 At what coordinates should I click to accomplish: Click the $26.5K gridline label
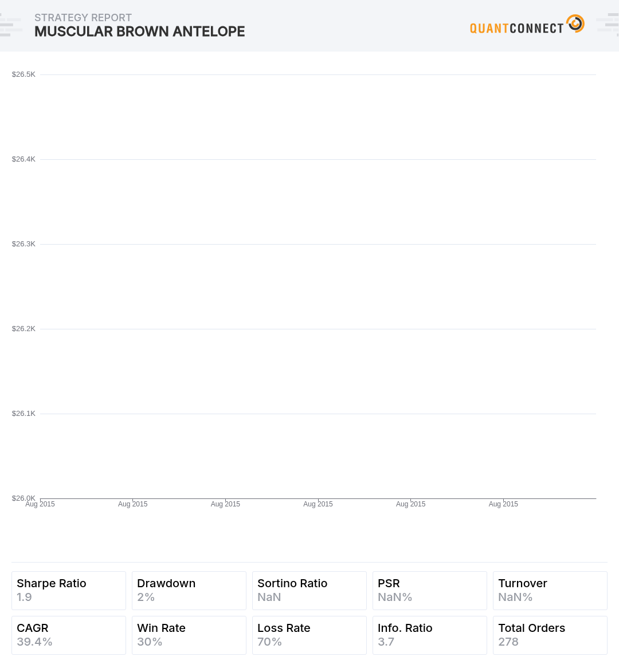pyautogui.click(x=23, y=74)
